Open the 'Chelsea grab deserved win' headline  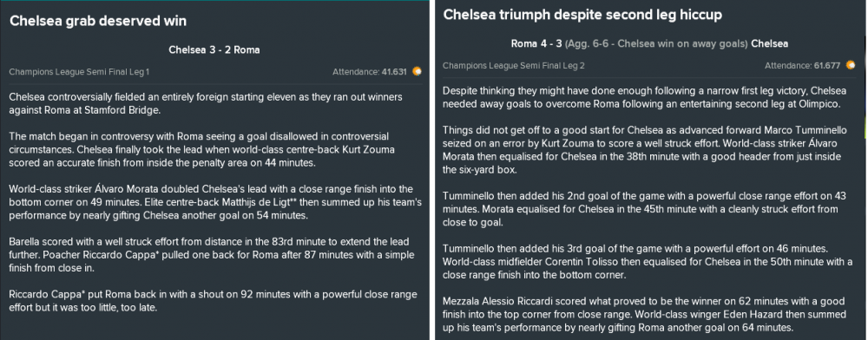pos(98,21)
